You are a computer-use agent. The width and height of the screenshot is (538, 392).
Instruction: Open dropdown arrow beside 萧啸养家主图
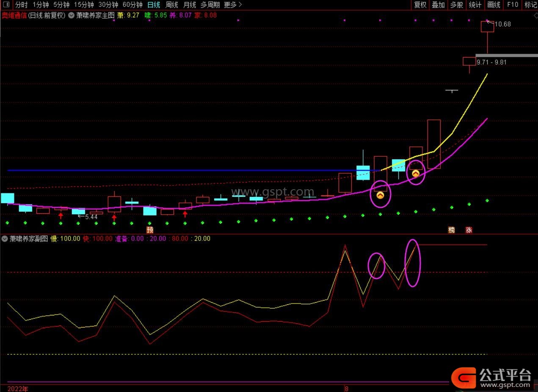tap(71, 15)
